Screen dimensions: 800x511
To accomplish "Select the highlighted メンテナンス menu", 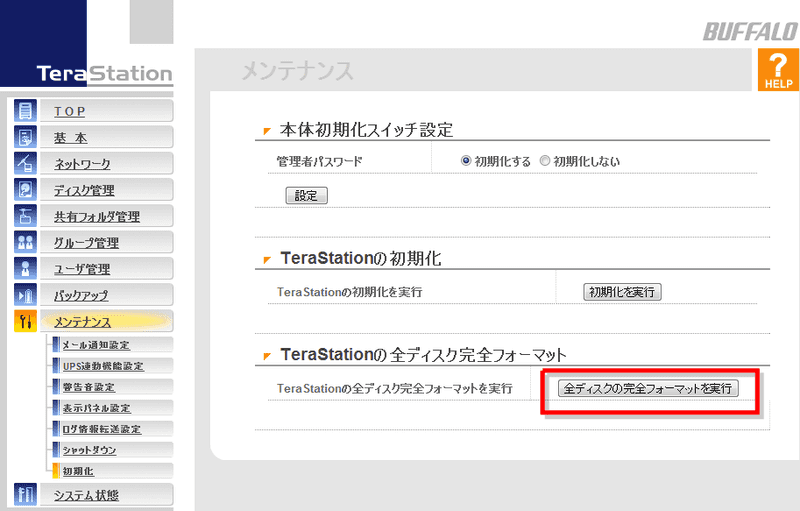I will pos(107,321).
